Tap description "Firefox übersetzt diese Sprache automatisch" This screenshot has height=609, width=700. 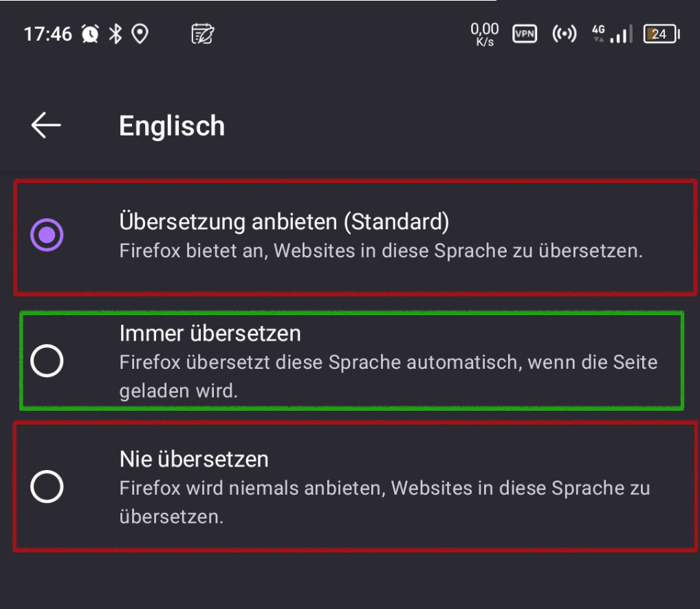(x=389, y=362)
